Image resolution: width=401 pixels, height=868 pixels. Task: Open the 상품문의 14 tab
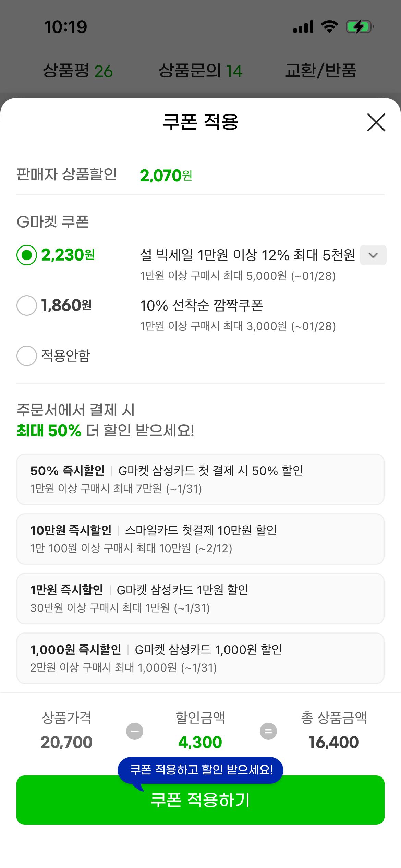(x=200, y=71)
